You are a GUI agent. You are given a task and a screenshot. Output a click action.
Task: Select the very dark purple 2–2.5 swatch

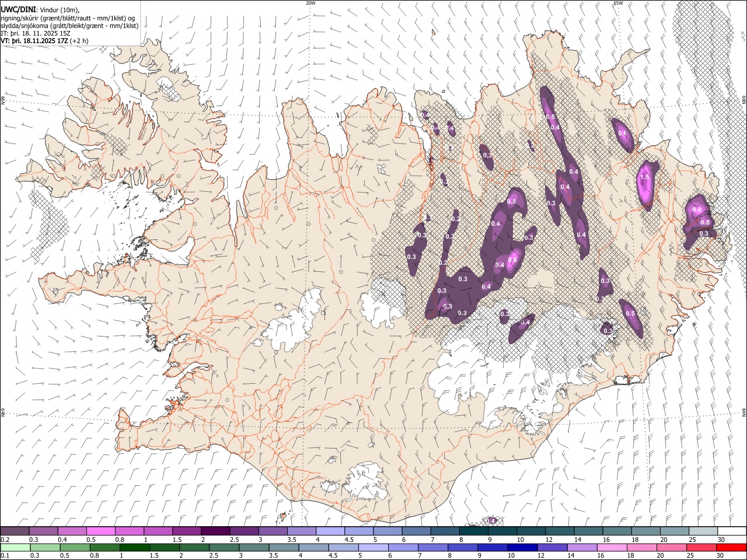pyautogui.click(x=215, y=531)
